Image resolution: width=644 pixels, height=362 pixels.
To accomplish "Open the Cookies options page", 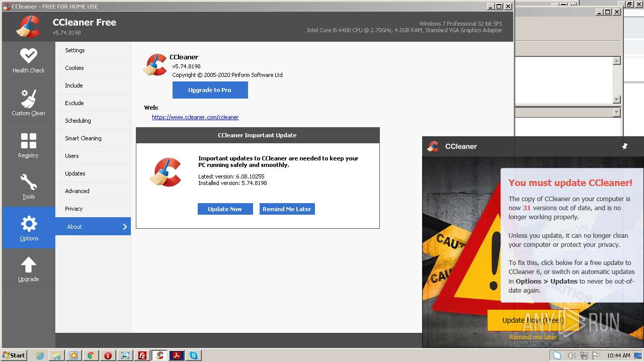I will (x=93, y=68).
